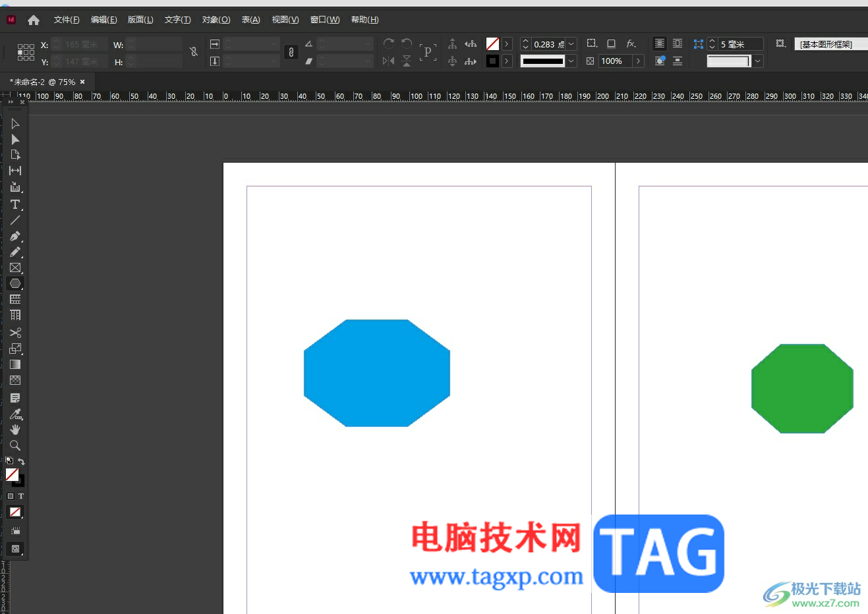Expand the fill color options arrow
This screenshot has width=868, height=614.
[506, 44]
